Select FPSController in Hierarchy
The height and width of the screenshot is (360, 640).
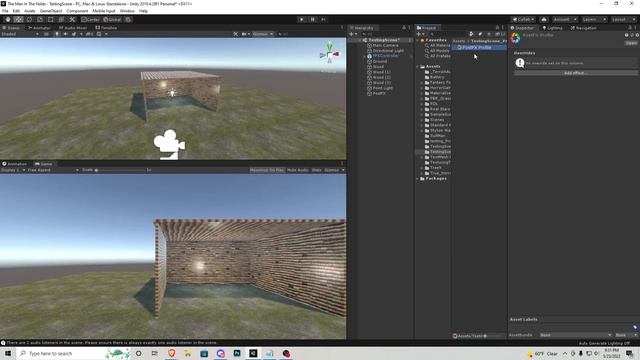(x=385, y=56)
